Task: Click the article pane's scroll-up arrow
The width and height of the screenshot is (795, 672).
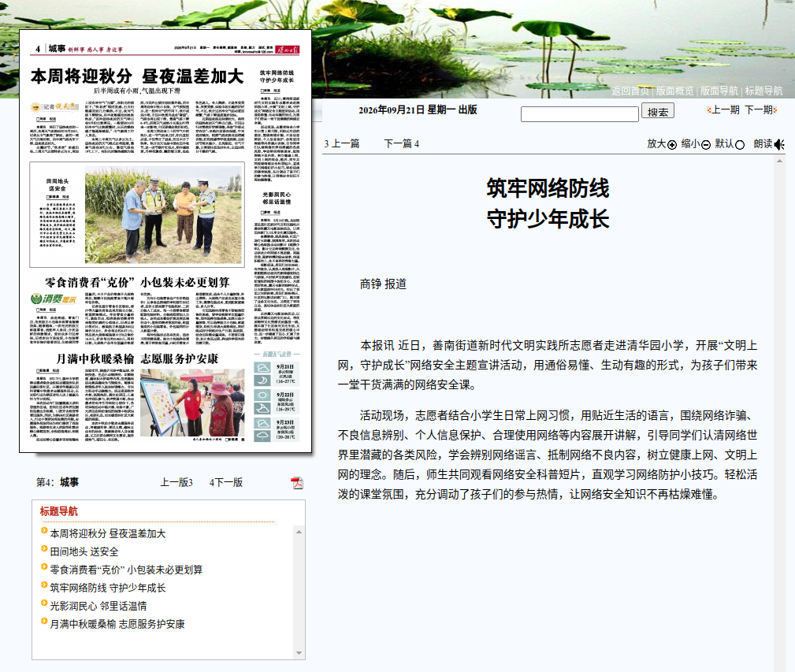Action: [x=780, y=161]
